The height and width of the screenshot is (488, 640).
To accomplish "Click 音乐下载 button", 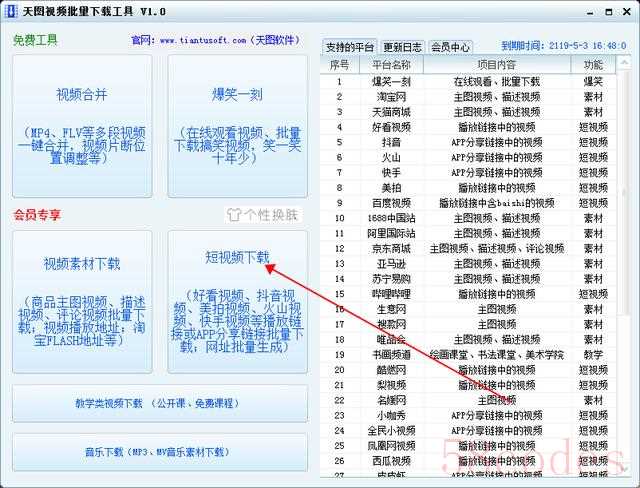I will tap(160, 452).
